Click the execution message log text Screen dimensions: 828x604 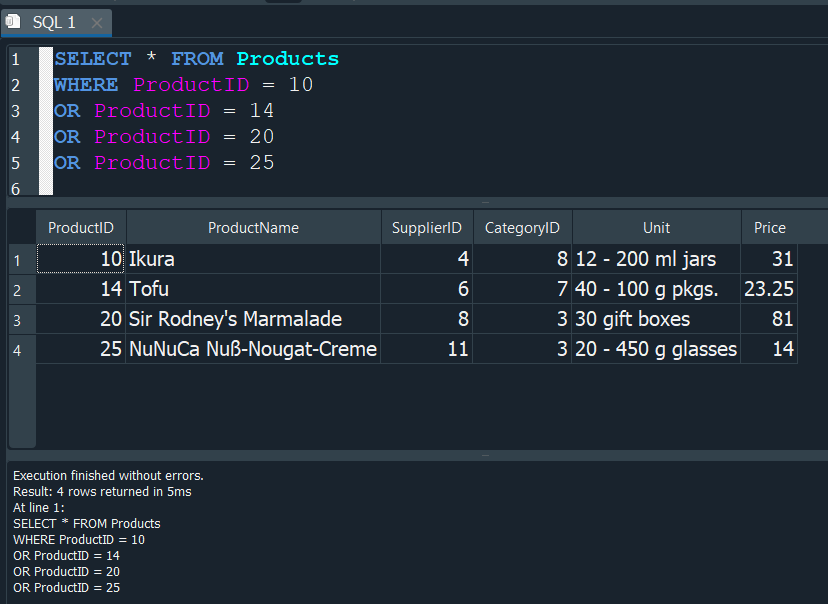pos(108,476)
